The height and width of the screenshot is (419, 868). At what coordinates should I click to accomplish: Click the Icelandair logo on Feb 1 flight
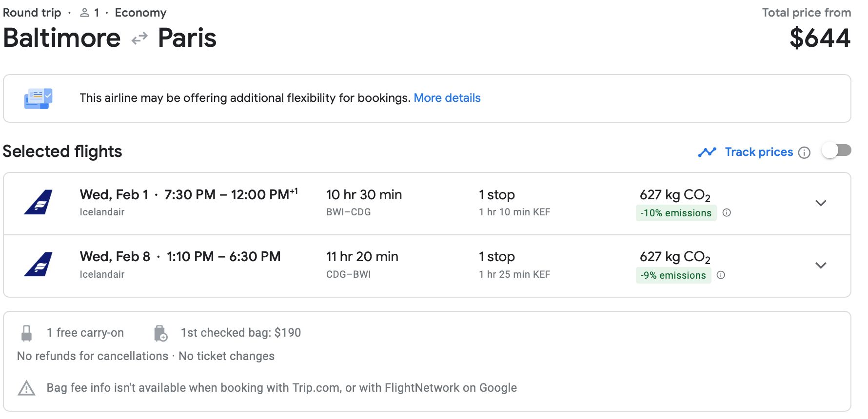38,202
